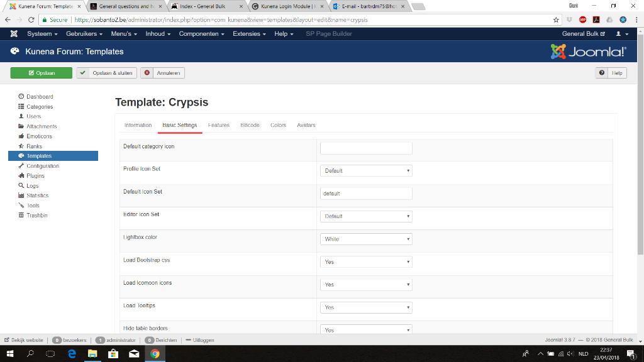Open the Componenten menu
Viewport: 644px width, 362px height.
pyautogui.click(x=201, y=34)
